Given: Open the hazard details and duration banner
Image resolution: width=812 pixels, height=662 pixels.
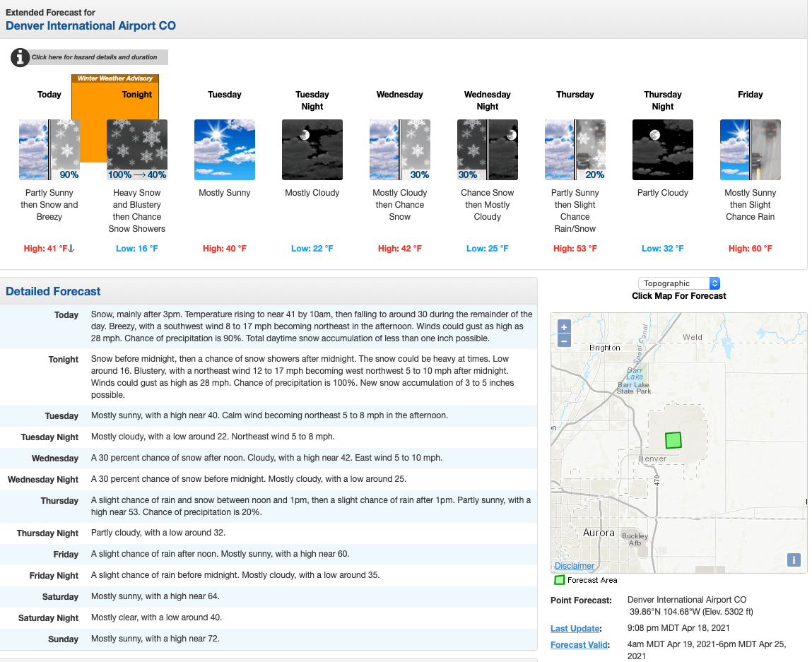Looking at the screenshot, I should click(94, 57).
